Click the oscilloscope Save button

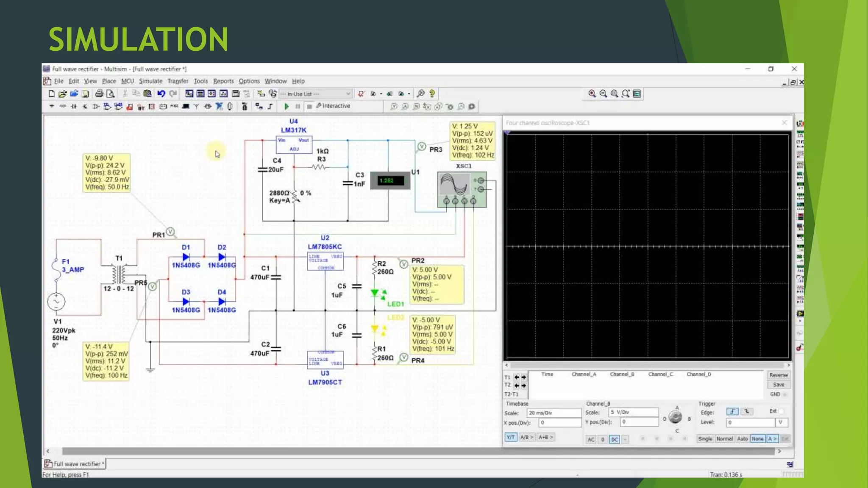pyautogui.click(x=779, y=385)
